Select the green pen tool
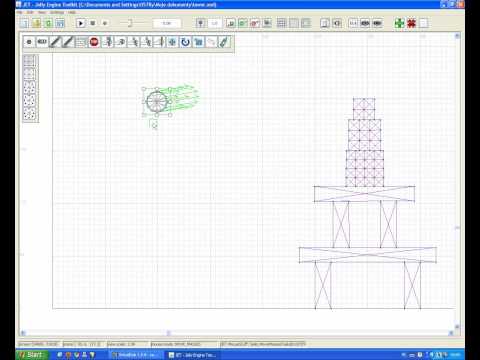Image resolution: width=480 pixels, height=360 pixels. 224,42
